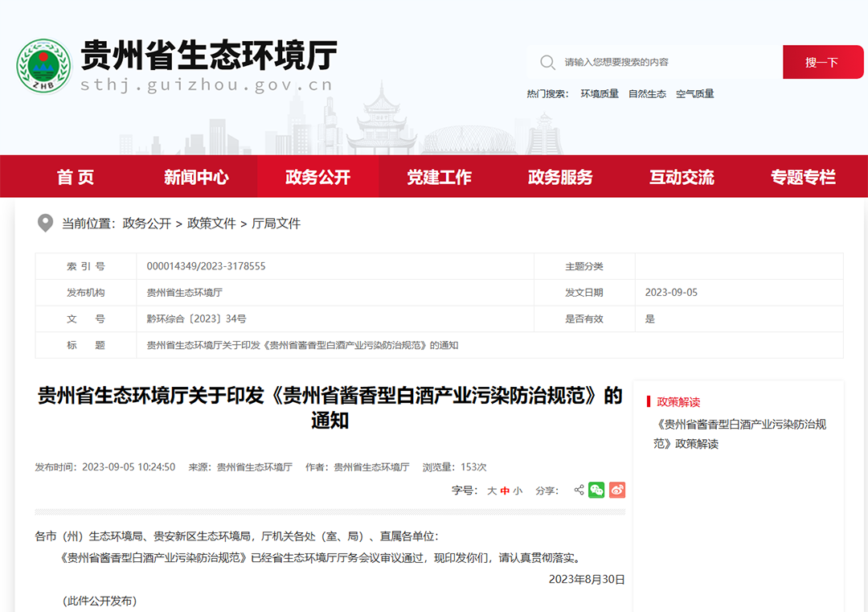The height and width of the screenshot is (612, 868).
Task: Set font size to 中
Action: pos(505,491)
